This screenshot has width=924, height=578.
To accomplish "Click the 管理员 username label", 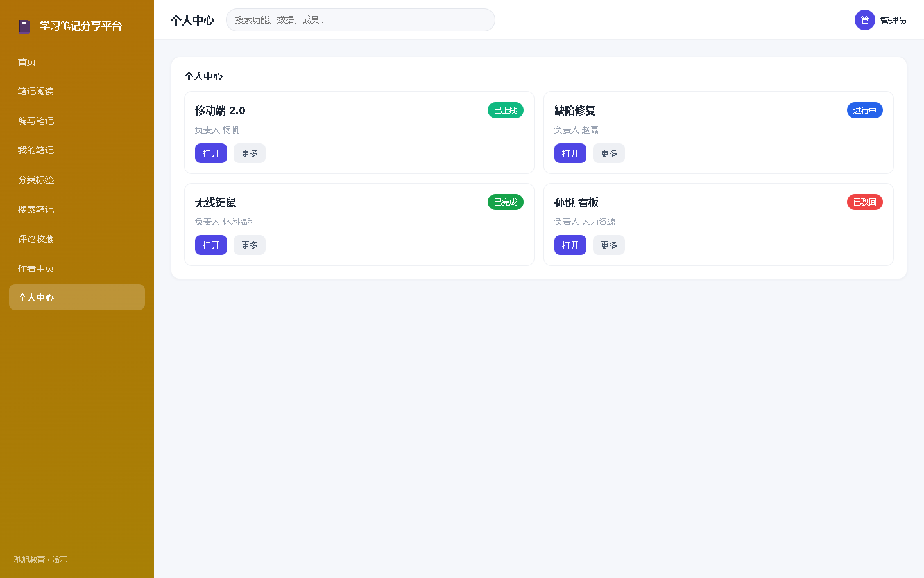I will tap(893, 21).
